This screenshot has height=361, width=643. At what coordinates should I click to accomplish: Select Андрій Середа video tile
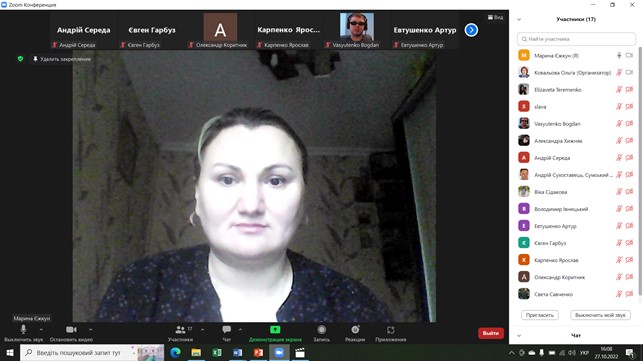(x=83, y=31)
